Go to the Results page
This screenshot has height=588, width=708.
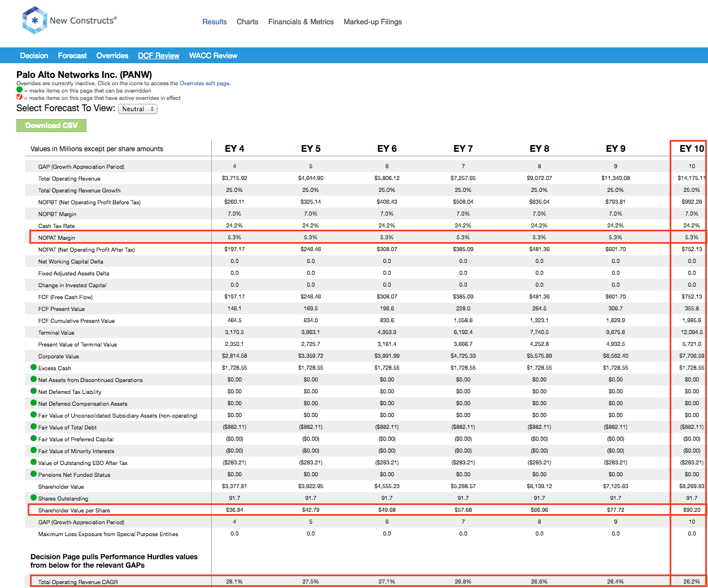click(215, 22)
